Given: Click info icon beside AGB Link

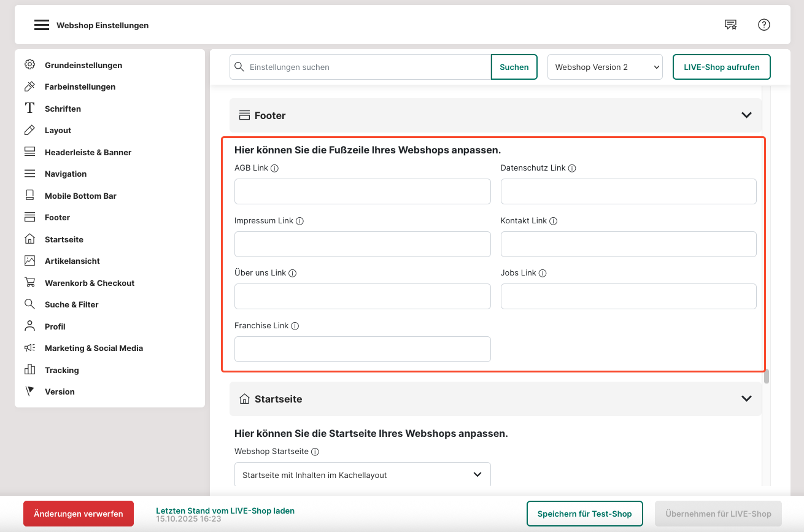Looking at the screenshot, I should tap(274, 168).
